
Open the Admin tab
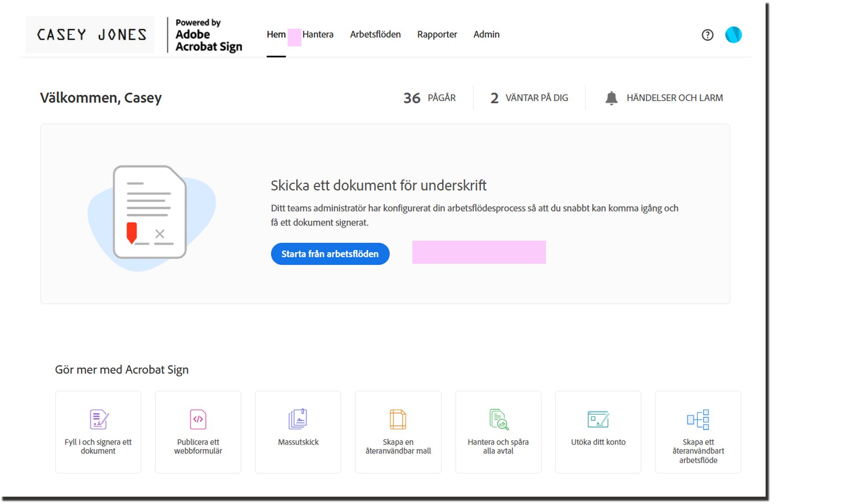tap(486, 34)
